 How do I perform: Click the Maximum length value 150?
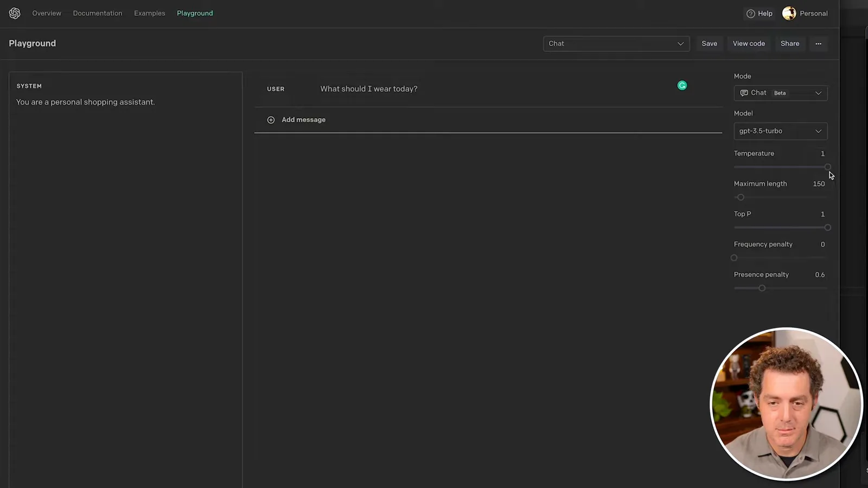pos(819,184)
